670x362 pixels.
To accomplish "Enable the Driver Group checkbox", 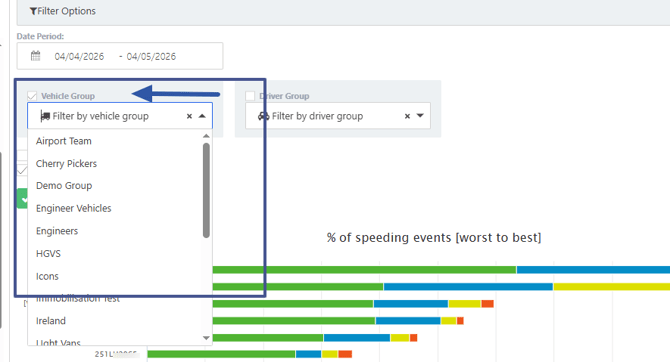I will click(x=250, y=96).
